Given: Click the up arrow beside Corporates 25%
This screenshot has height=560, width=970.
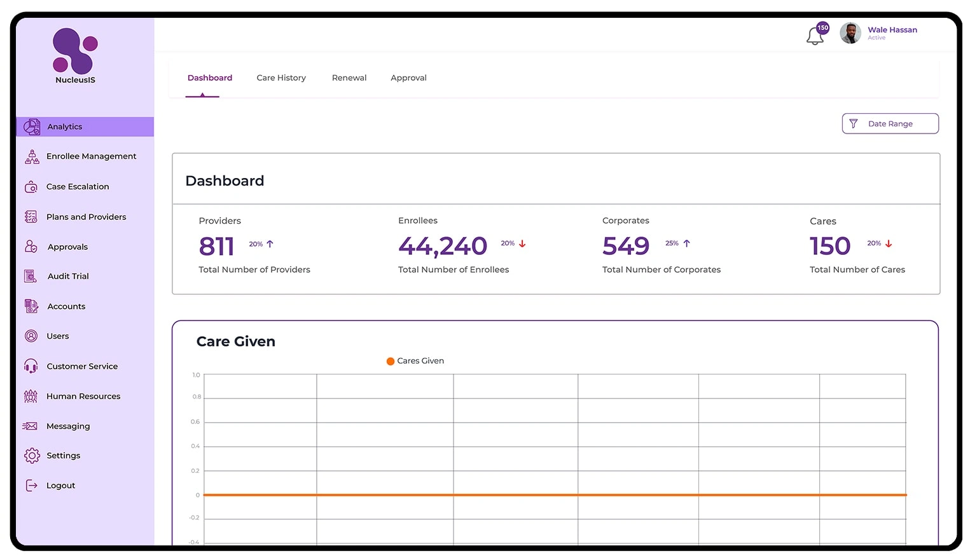Looking at the screenshot, I should click(x=686, y=243).
